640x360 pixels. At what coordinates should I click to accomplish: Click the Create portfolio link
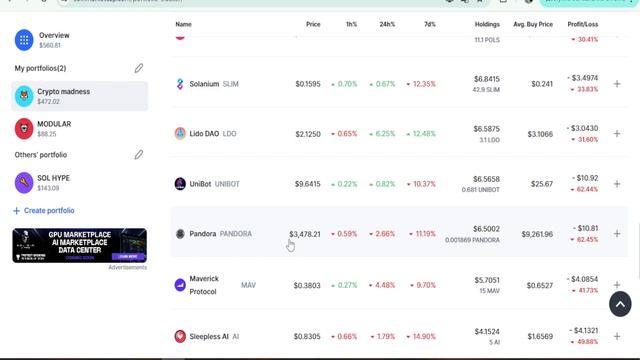pyautogui.click(x=44, y=211)
